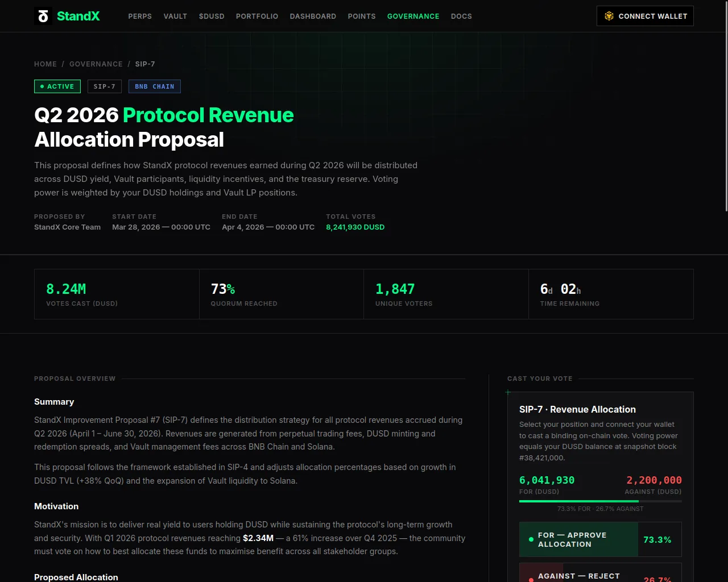Click the StandX logo icon

point(43,16)
